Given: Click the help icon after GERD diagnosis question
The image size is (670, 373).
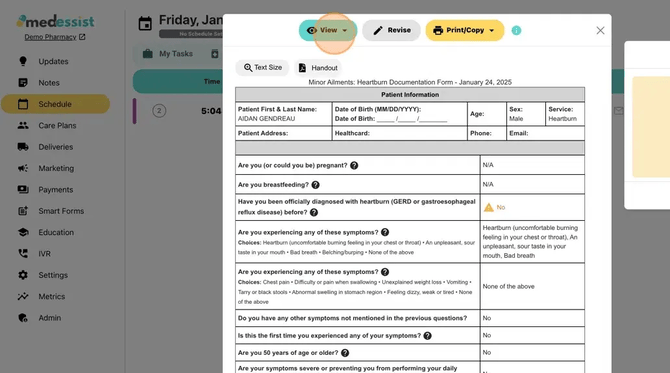Looking at the screenshot, I should [314, 212].
